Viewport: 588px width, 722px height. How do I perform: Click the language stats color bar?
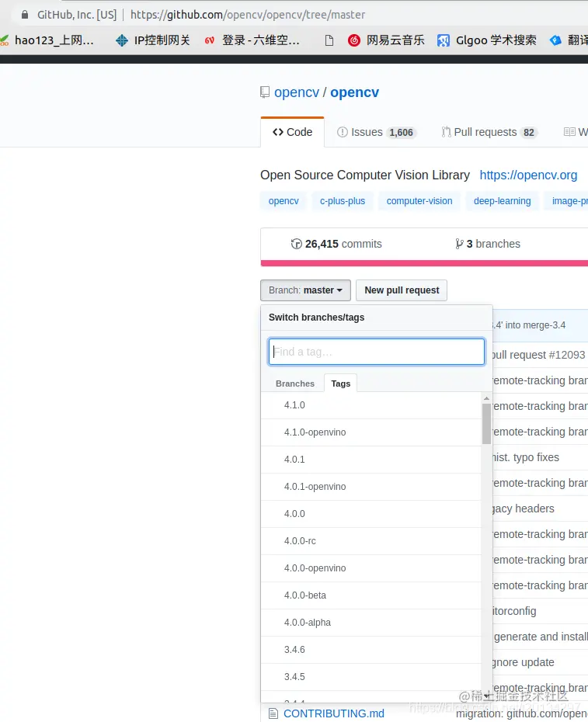point(424,263)
